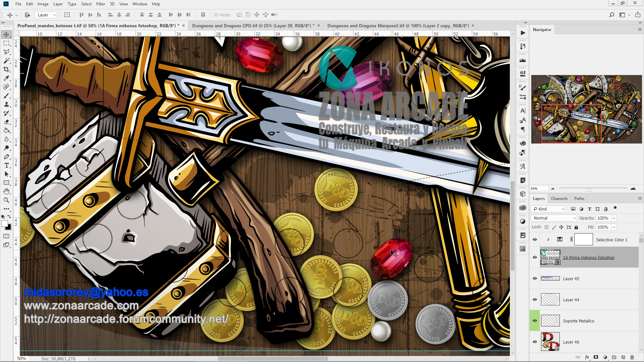Click the Add layer mask icon
Screen dimensions: 644x362
point(597,357)
